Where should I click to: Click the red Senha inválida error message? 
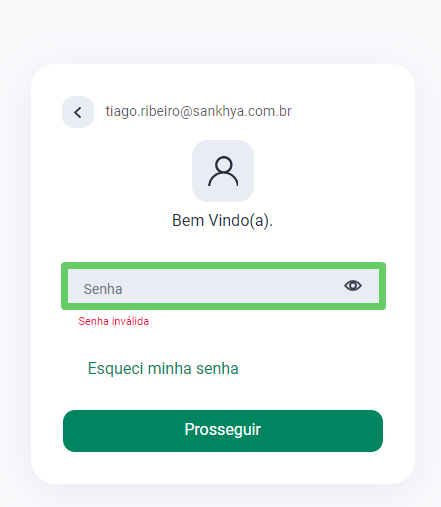point(114,321)
